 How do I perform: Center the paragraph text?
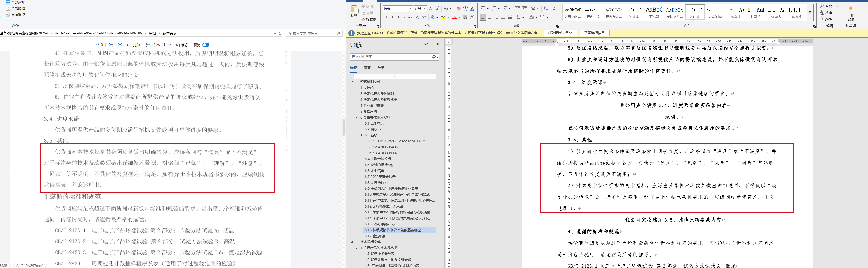coord(490,17)
